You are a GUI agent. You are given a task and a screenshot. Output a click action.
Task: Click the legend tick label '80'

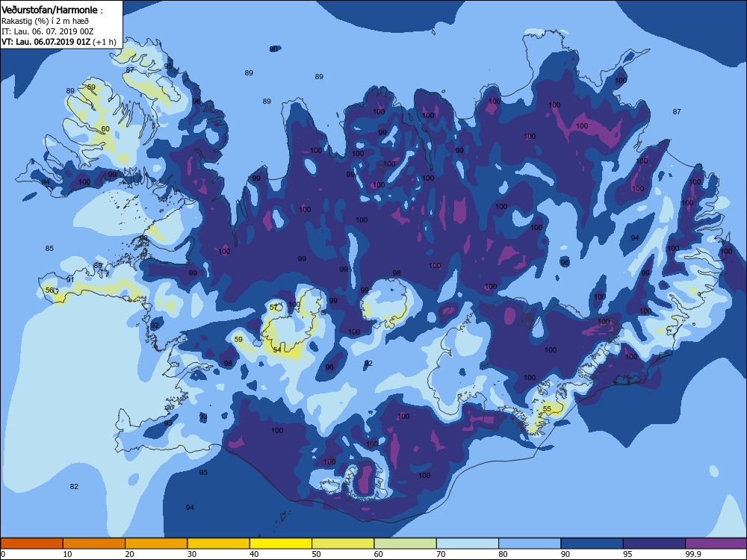tap(503, 554)
